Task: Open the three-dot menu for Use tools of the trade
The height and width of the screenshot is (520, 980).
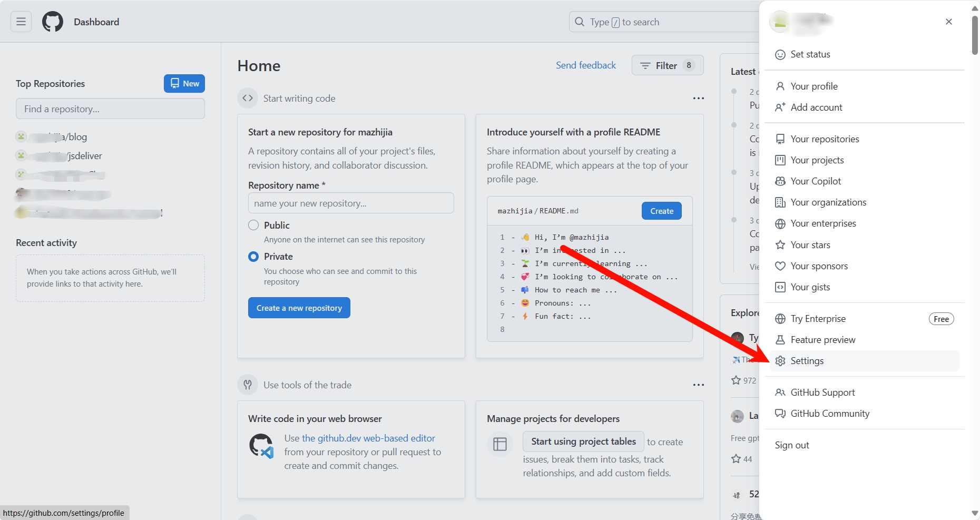Action: click(698, 385)
